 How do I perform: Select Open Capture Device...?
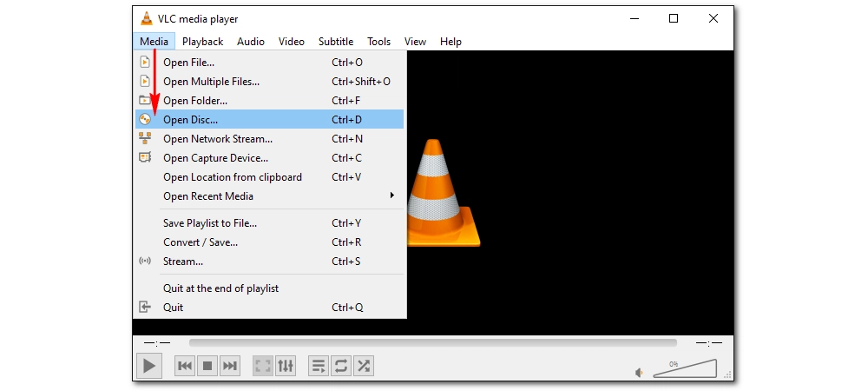[x=270, y=158]
